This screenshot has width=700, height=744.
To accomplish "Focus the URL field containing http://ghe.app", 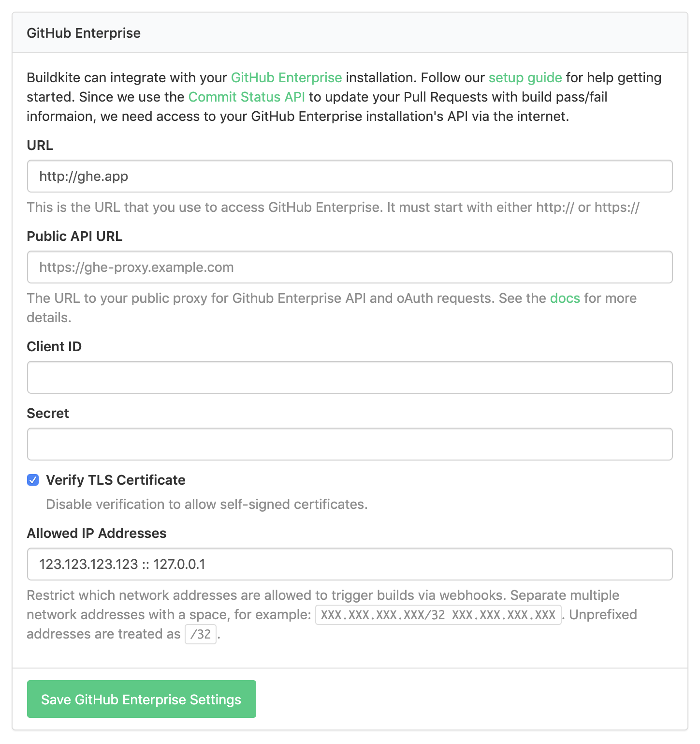I will (x=350, y=176).
